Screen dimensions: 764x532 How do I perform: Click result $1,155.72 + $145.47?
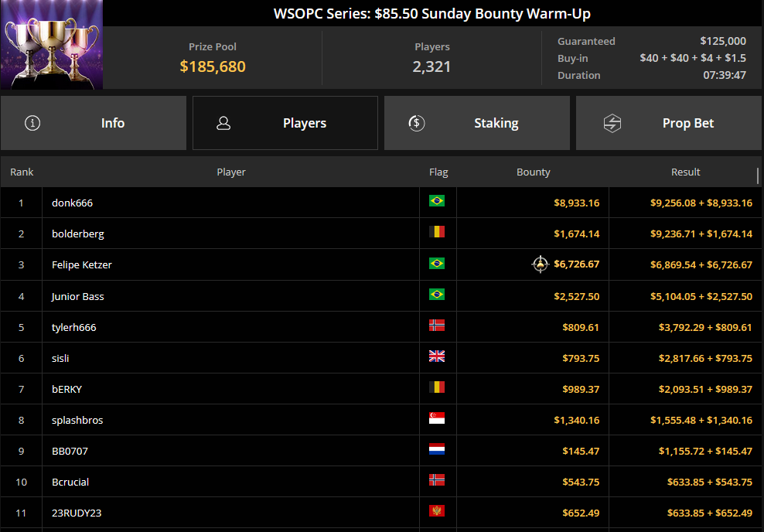[705, 451]
